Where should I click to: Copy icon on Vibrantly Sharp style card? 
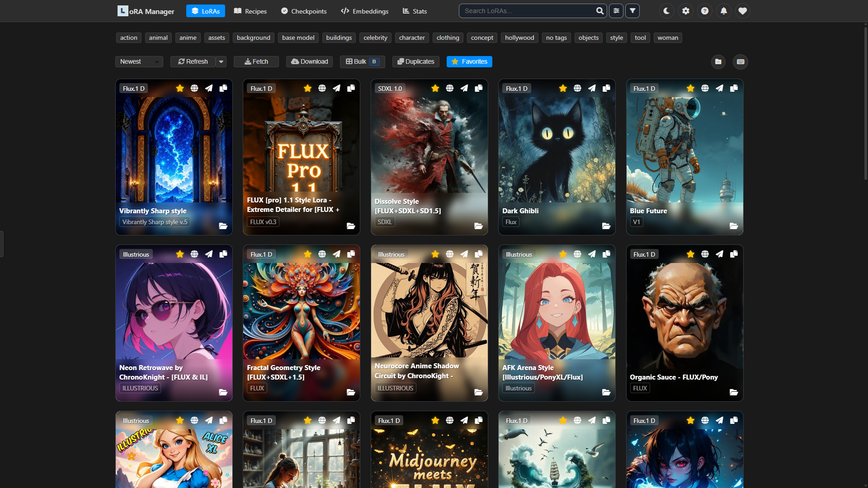(x=223, y=88)
